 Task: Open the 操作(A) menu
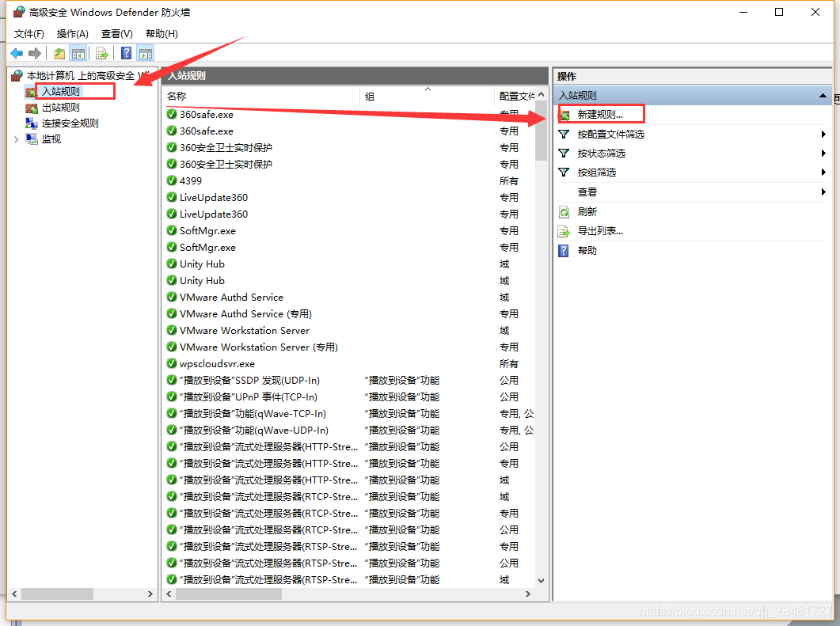72,34
